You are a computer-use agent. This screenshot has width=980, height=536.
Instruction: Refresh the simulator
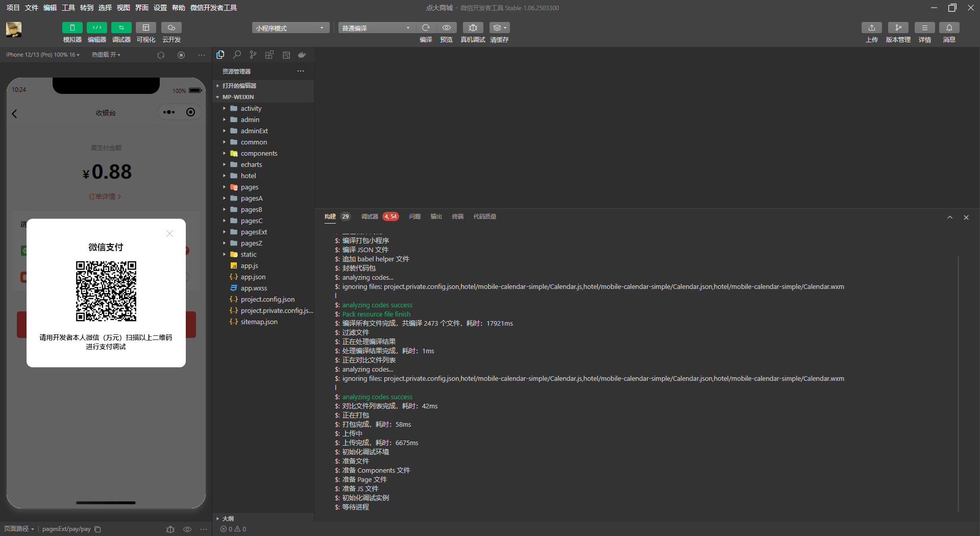(x=161, y=55)
